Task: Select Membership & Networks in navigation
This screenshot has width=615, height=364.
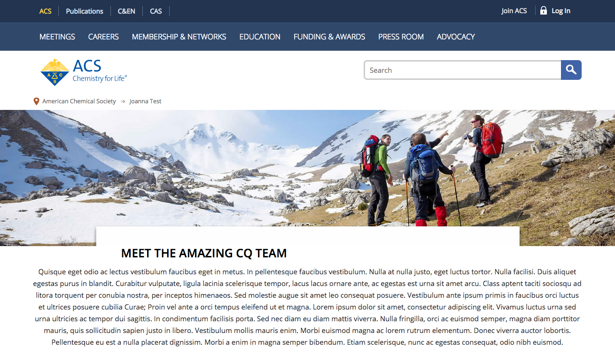Action: tap(179, 37)
